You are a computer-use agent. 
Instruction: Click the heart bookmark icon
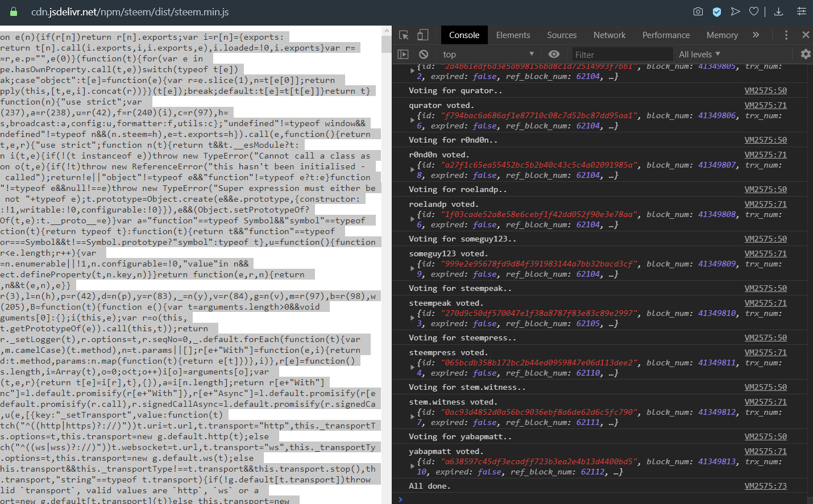point(754,11)
